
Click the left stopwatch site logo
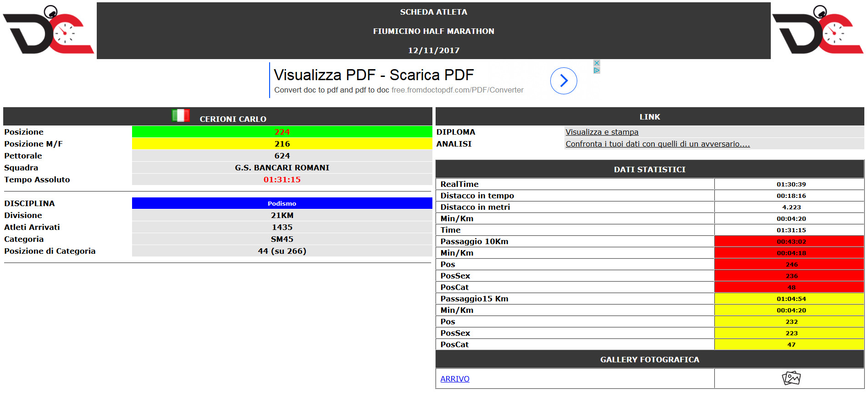48,30
